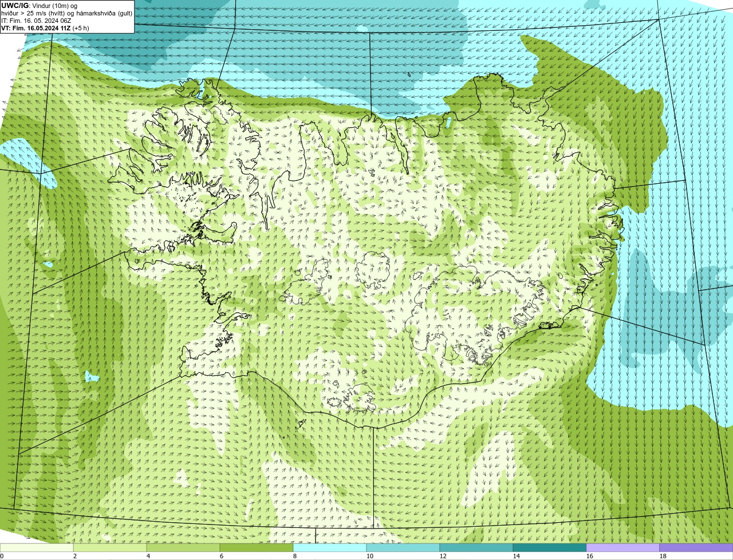Click the scale label "12"
Viewport: 733px width, 560px height.
tap(443, 556)
